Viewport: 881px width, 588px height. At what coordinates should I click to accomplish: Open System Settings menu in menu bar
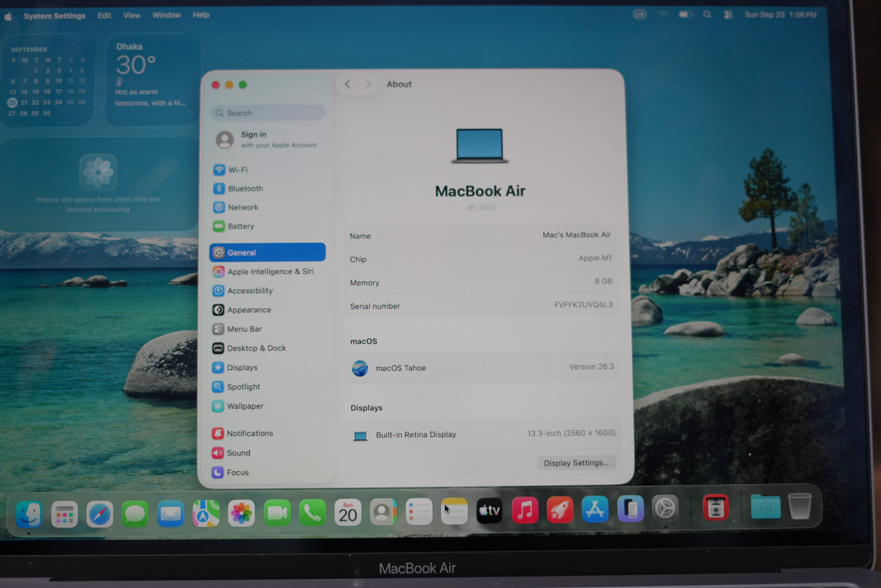54,16
